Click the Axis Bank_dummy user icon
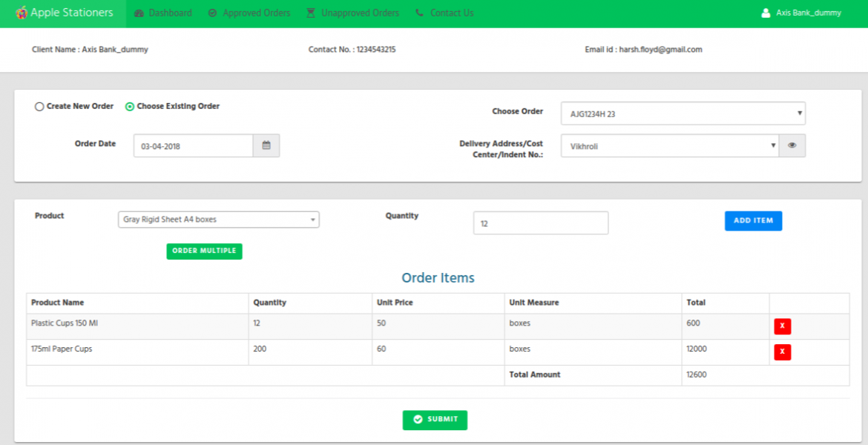The image size is (868, 445). click(x=764, y=13)
